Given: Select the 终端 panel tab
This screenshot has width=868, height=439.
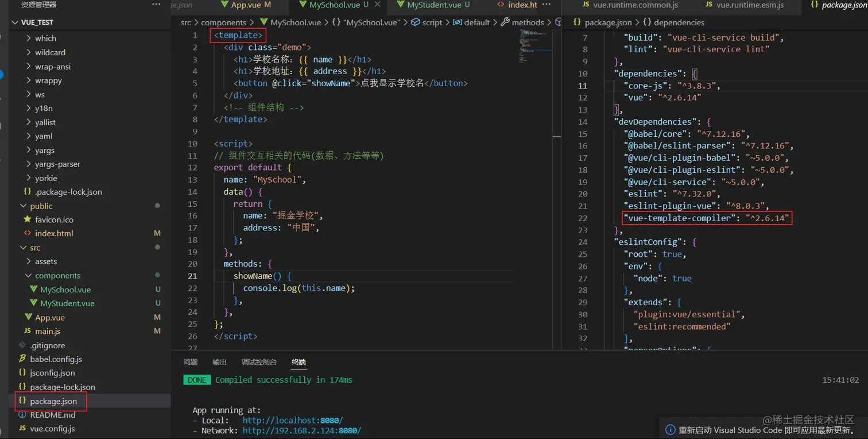Looking at the screenshot, I should (299, 362).
